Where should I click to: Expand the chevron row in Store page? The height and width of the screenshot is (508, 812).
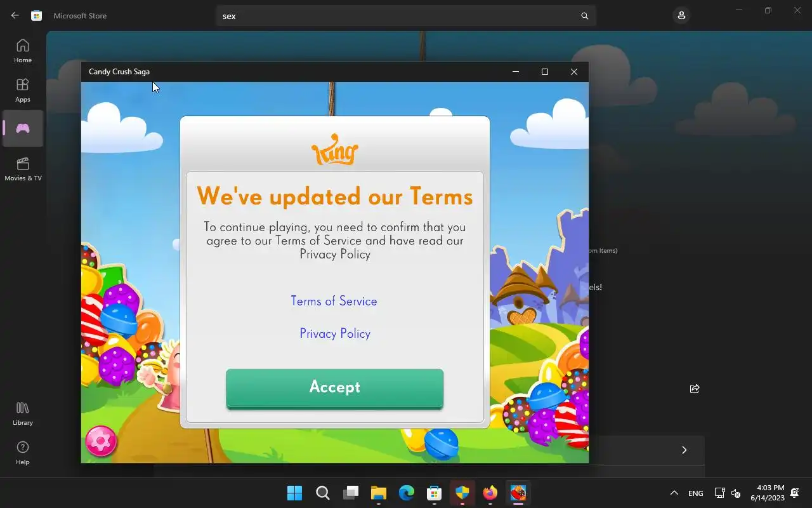pos(684,450)
